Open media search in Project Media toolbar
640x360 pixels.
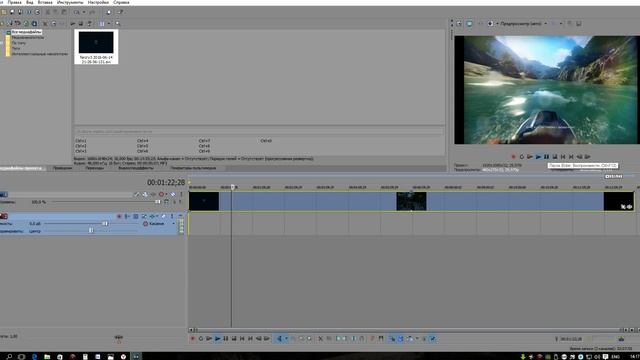click(x=118, y=24)
